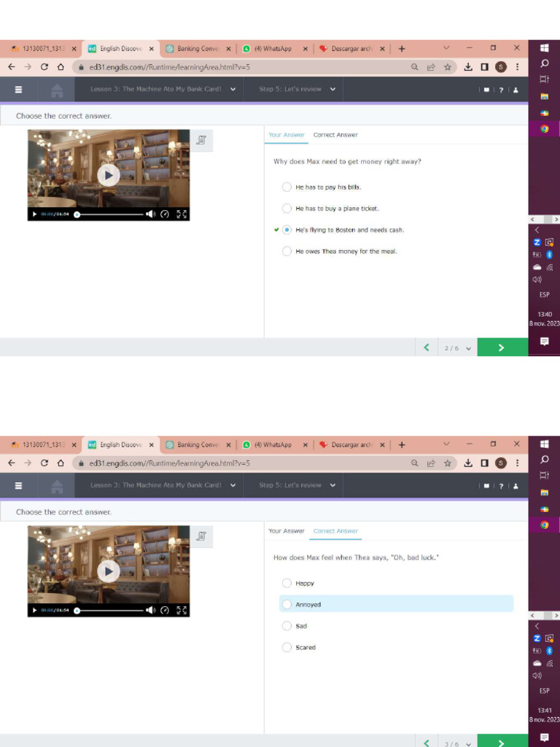Click the video progress slider in the upper window
Image resolution: width=560 pixels, height=747 pixels.
[109, 214]
